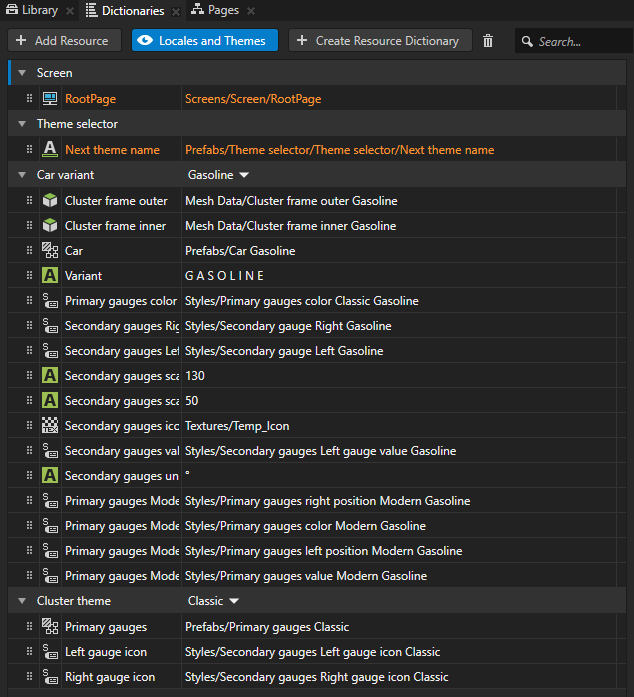Click the Cluster frame outer mesh icon
Viewport: 634px width, 697px height.
coord(50,201)
